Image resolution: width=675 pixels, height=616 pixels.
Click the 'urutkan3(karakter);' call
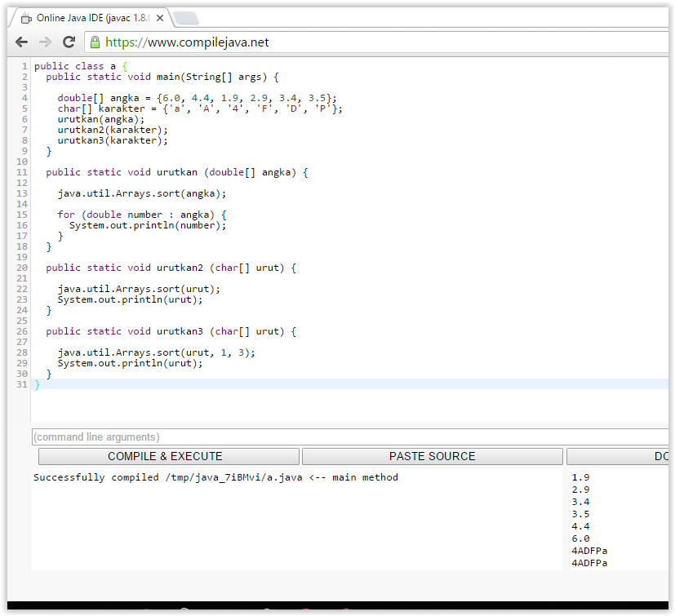pyautogui.click(x=113, y=141)
